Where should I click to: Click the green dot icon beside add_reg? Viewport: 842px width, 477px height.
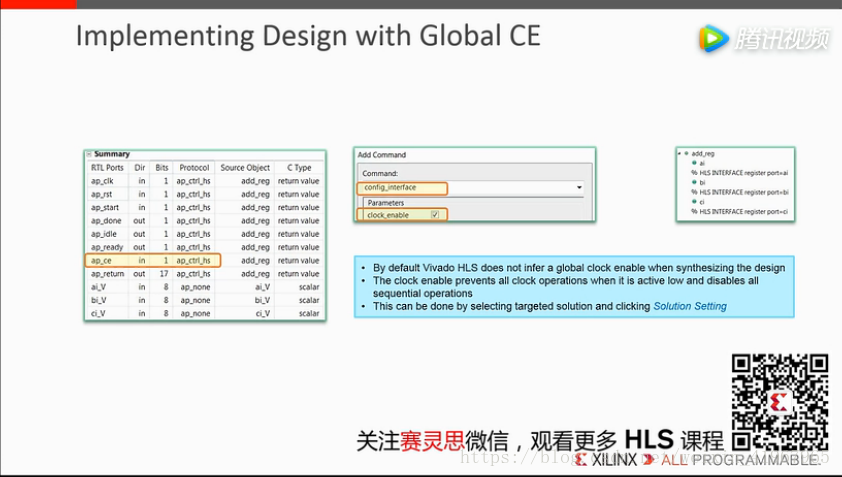tap(686, 154)
